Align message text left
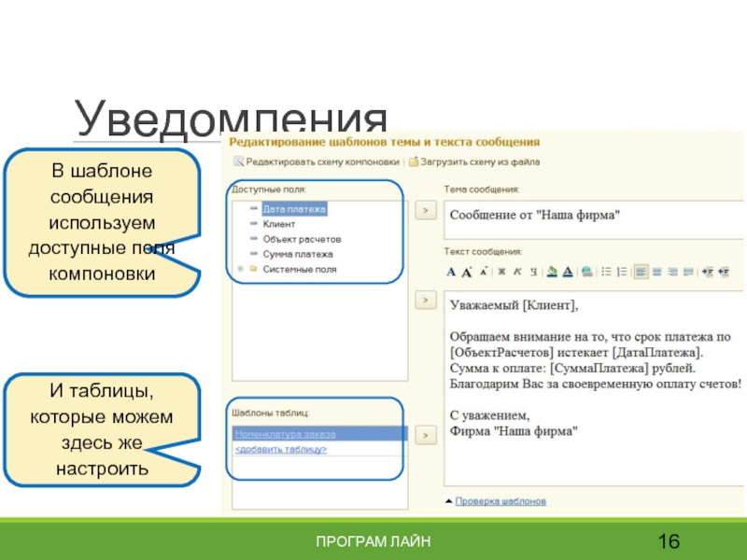Viewport: 747px width, 560px height. pyautogui.click(x=641, y=272)
